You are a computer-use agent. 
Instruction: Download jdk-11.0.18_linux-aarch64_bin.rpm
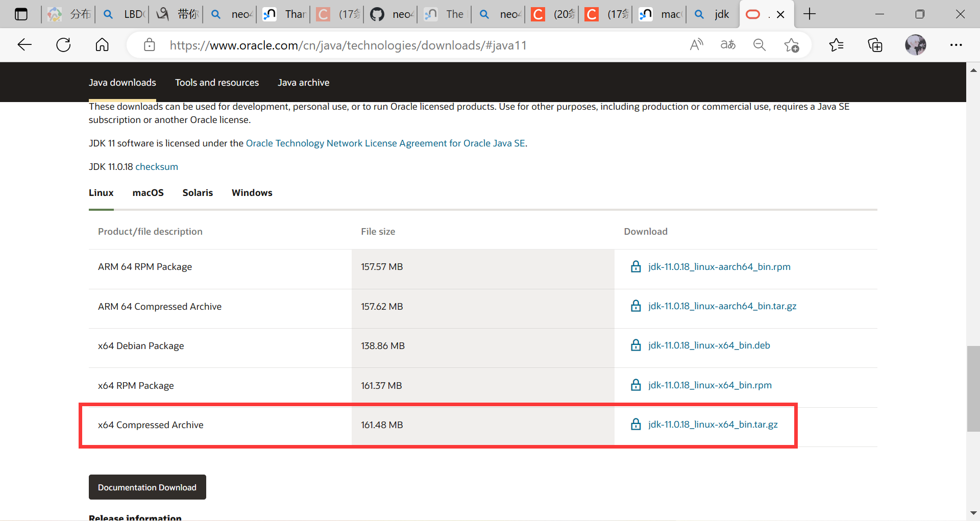(719, 266)
